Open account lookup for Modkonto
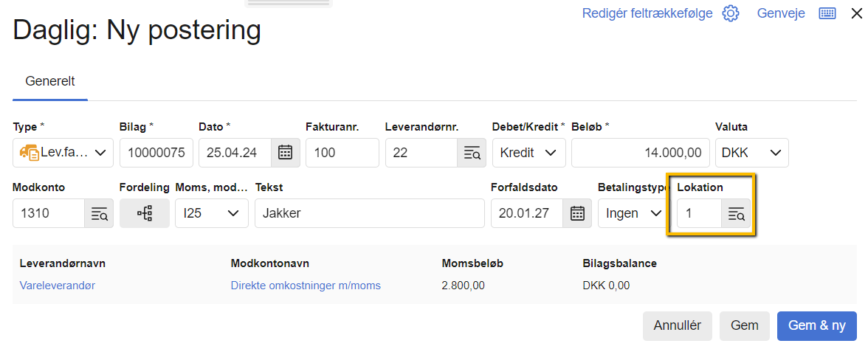This screenshot has width=868, height=349. [x=99, y=213]
